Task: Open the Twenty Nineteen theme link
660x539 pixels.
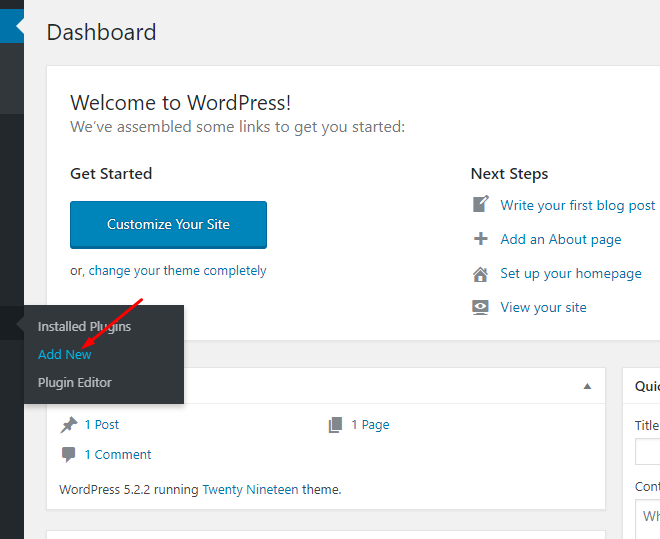Action: point(250,490)
